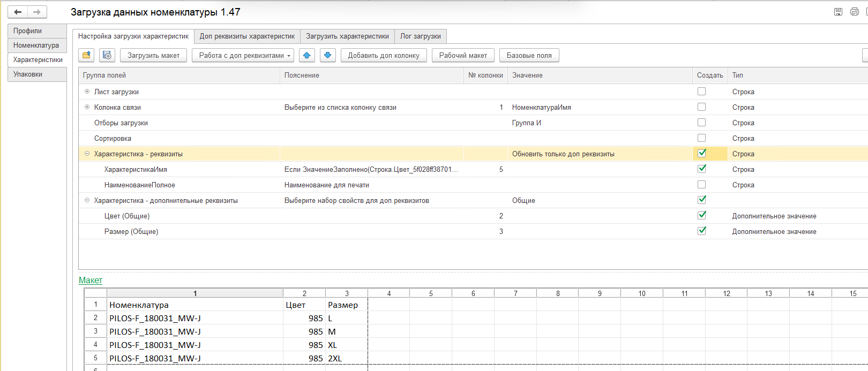This screenshot has height=371, width=868.
Task: Open the settings gear document icon
Action: click(x=107, y=55)
